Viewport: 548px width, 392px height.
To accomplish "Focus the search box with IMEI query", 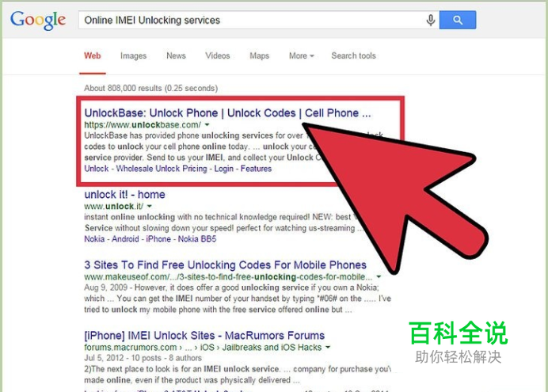I will click(251, 20).
